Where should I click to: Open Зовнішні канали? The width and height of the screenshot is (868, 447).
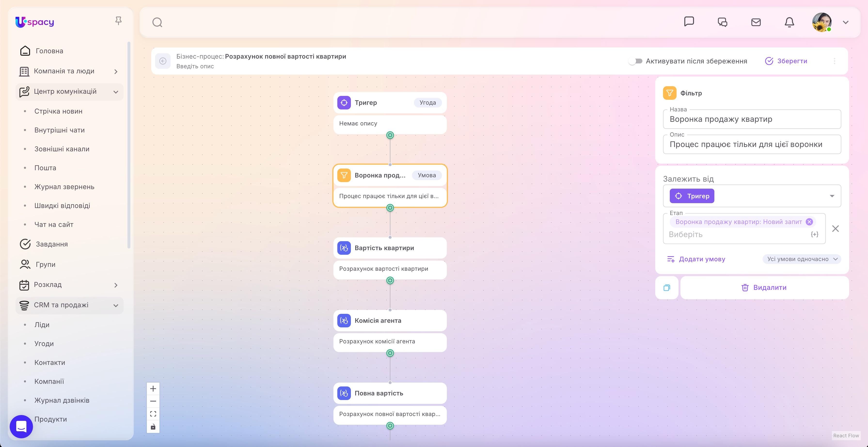click(62, 149)
